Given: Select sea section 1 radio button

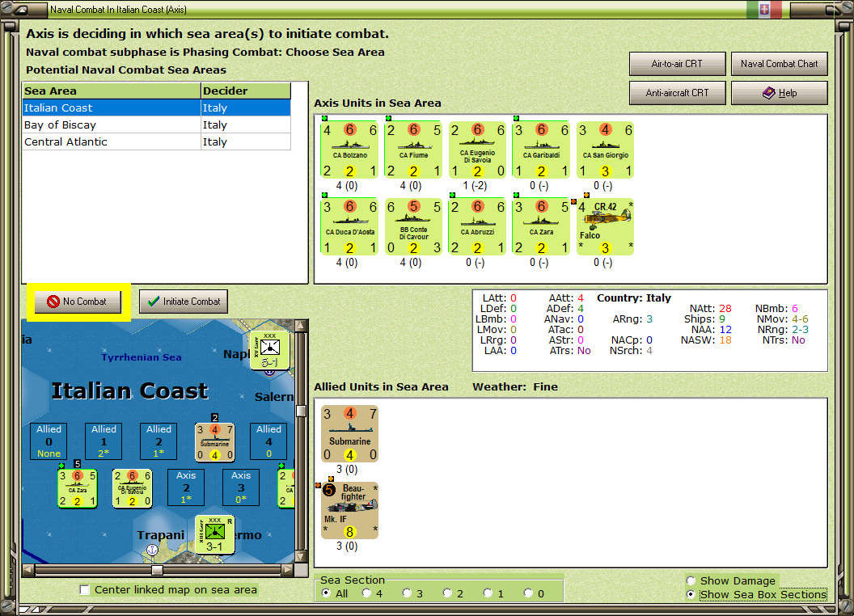Looking at the screenshot, I should tap(488, 593).
